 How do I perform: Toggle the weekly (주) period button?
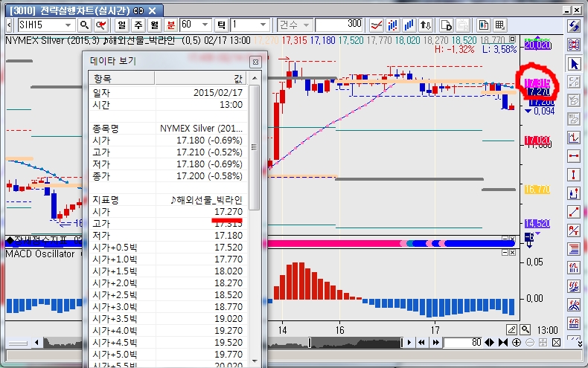coord(138,25)
